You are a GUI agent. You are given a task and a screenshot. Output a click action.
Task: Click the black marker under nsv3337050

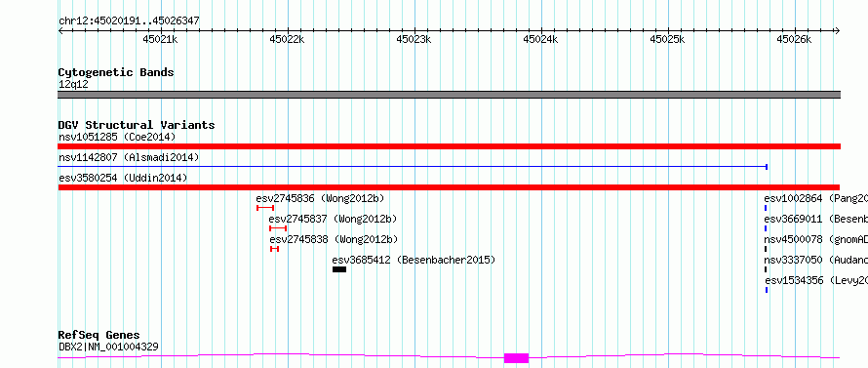pyautogui.click(x=767, y=269)
